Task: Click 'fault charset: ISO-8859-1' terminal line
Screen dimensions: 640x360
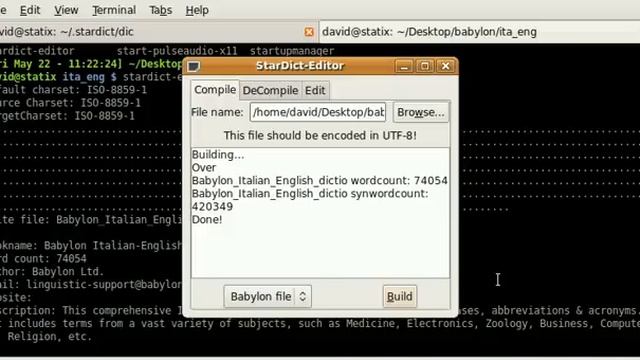Action: click(73, 90)
